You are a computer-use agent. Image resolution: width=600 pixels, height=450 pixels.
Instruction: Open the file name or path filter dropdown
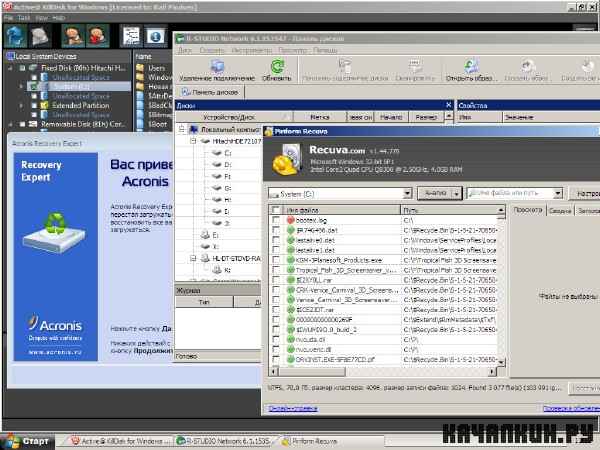coord(558,194)
